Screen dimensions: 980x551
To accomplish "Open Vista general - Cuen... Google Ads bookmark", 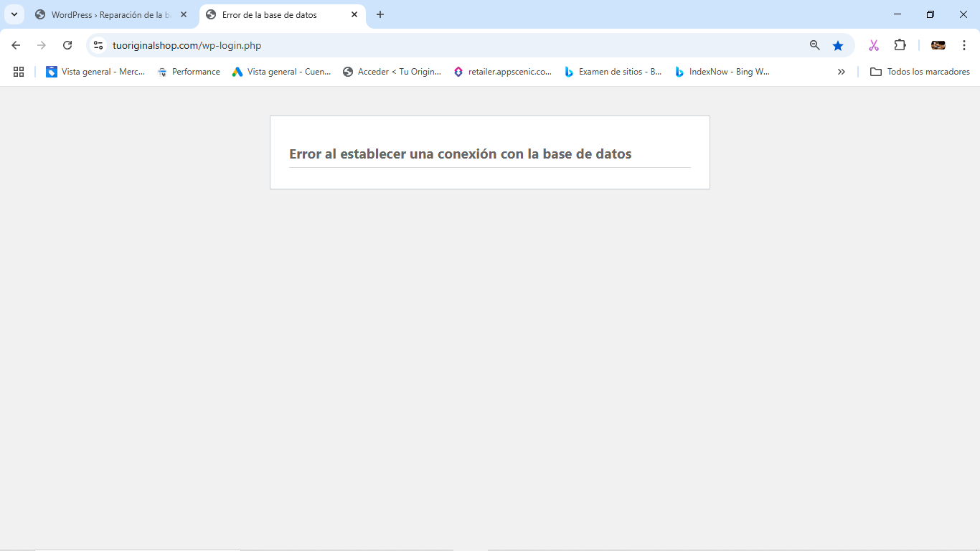I will 281,72.
